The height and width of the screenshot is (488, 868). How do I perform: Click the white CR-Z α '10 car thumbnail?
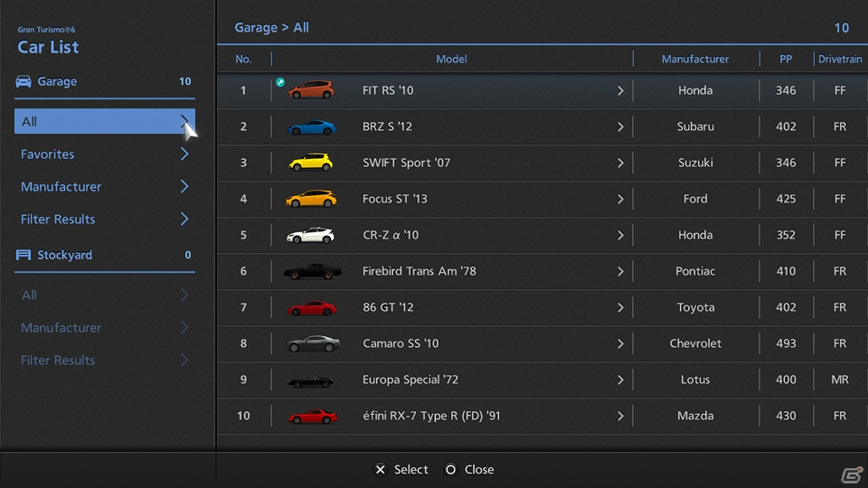pyautogui.click(x=310, y=235)
